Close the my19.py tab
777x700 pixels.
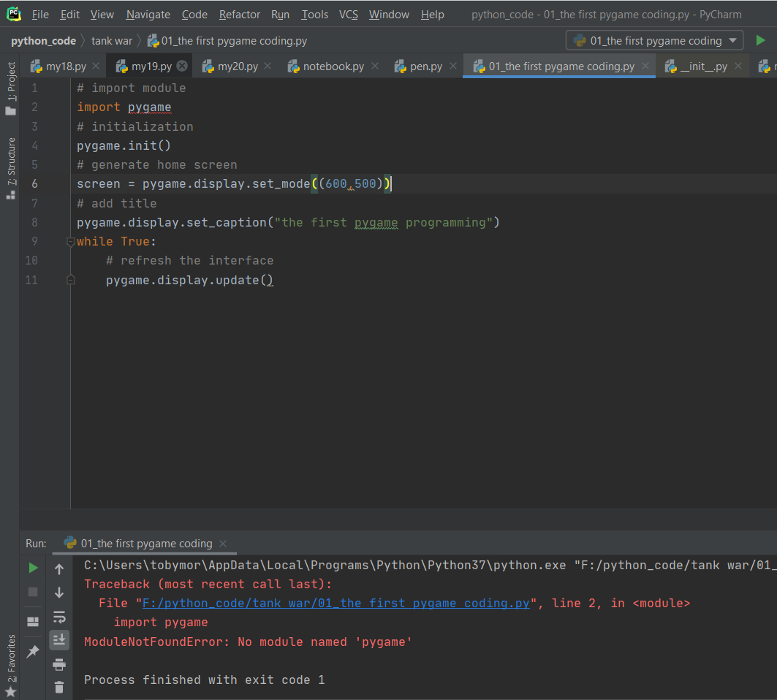182,66
